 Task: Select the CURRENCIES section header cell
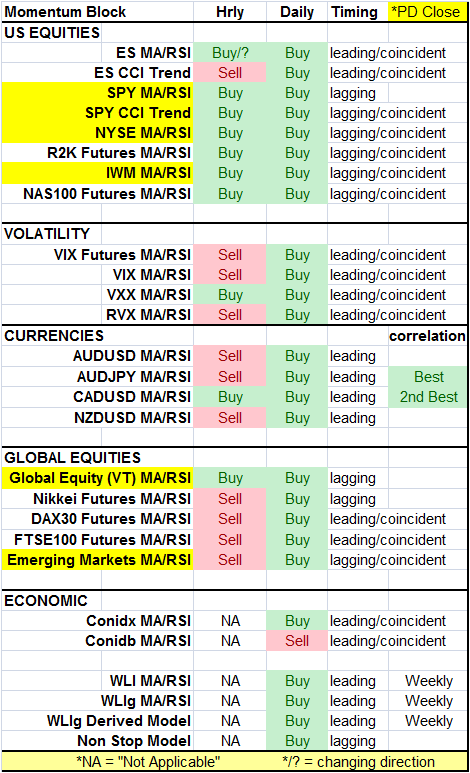click(98, 335)
